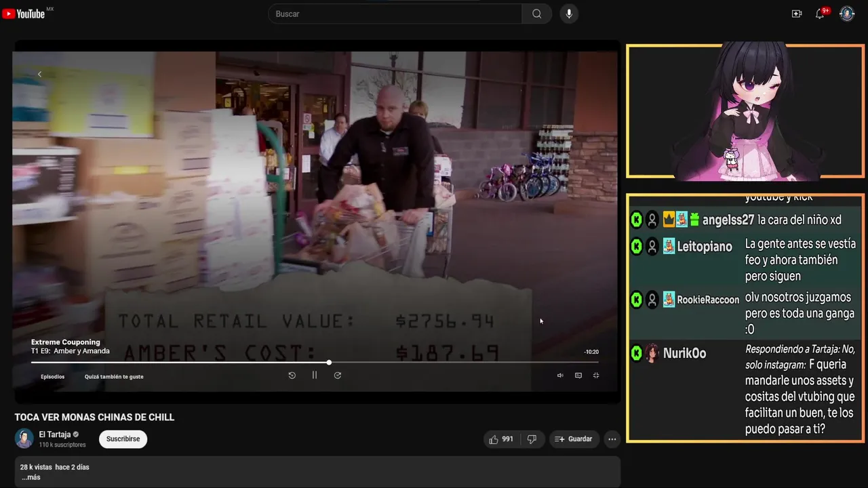Open El Tartaja channel name link

(x=55, y=434)
